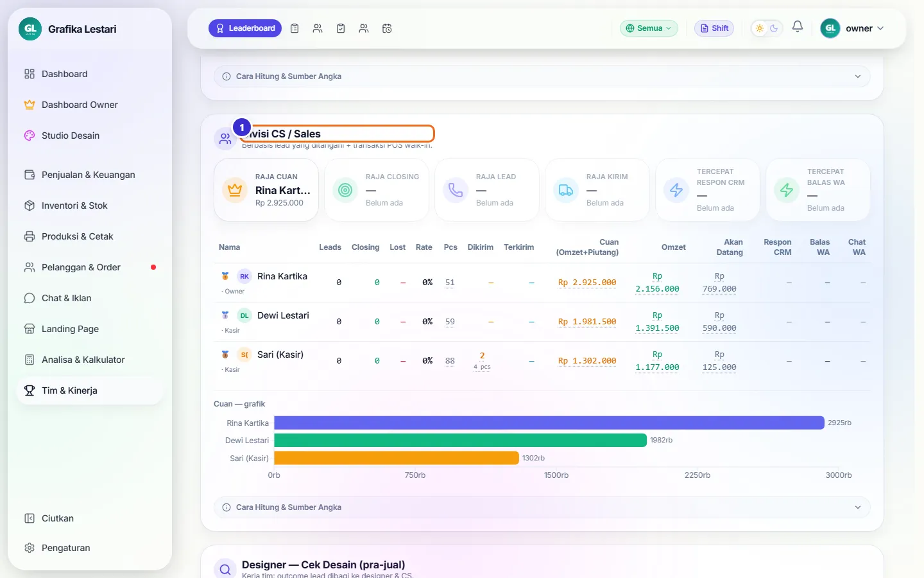Click the Chat & Iklan bubble icon
The image size is (924, 578).
tap(30, 298)
